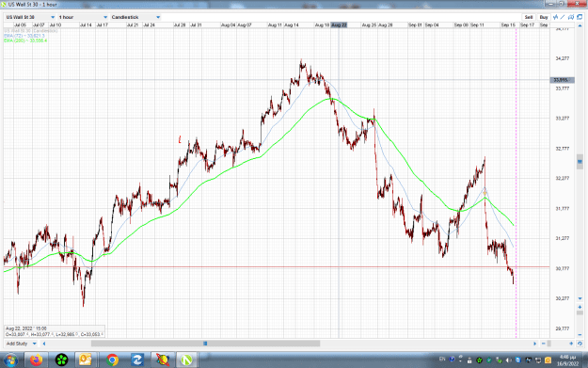Click the horizontal scrollbar right arrow
The height and width of the screenshot is (368, 588).
click(534, 344)
